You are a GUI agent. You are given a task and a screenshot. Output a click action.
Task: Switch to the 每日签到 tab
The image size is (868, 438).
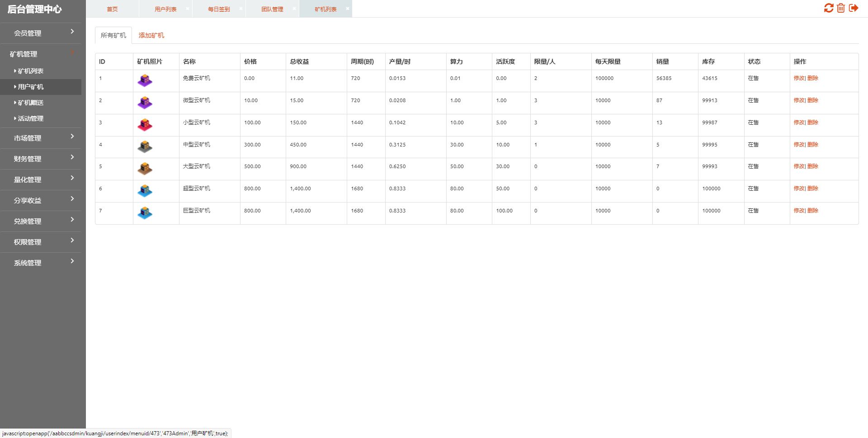219,9
